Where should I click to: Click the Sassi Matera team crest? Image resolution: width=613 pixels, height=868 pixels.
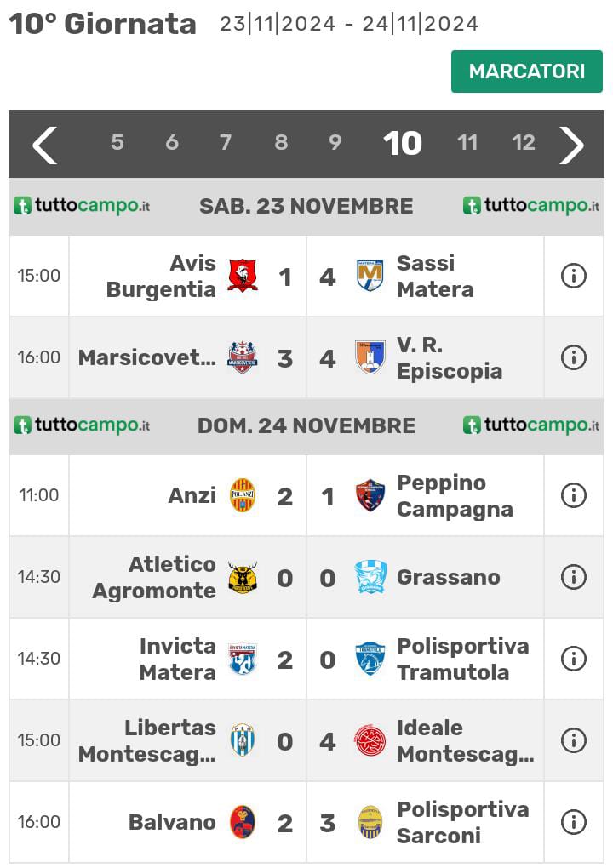370,276
